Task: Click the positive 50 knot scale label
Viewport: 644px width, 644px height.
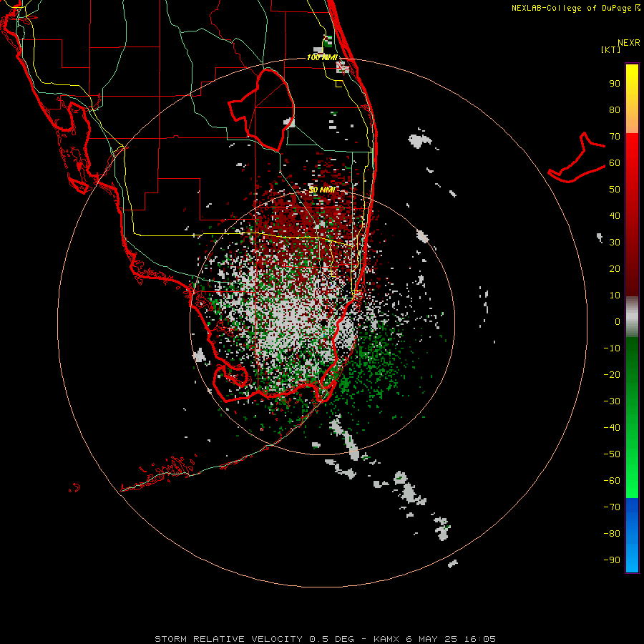Action: pos(615,190)
